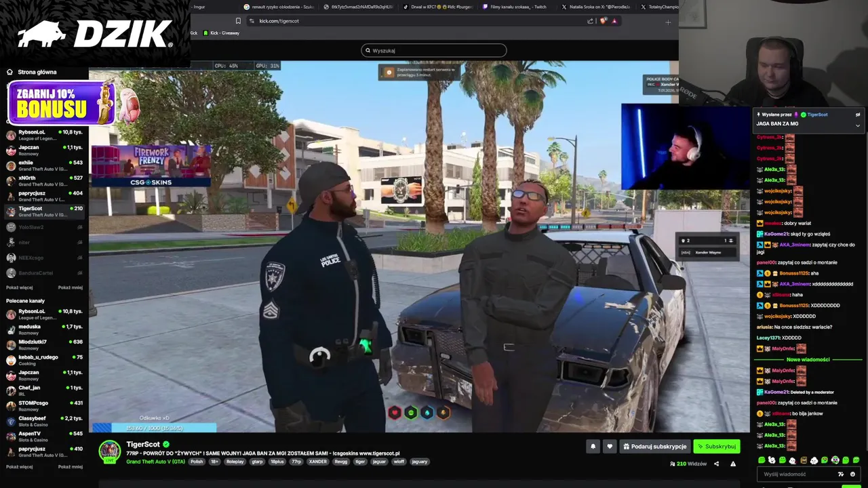Click the heart follow icon for TigerScot
The image size is (868, 488).
(x=610, y=446)
